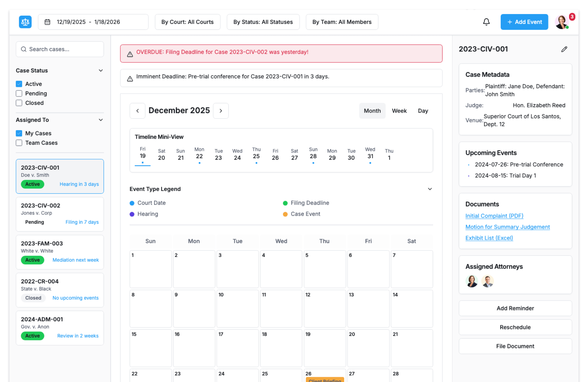Click the blue Court Date legend swatch
The image size is (588, 382).
132,203
